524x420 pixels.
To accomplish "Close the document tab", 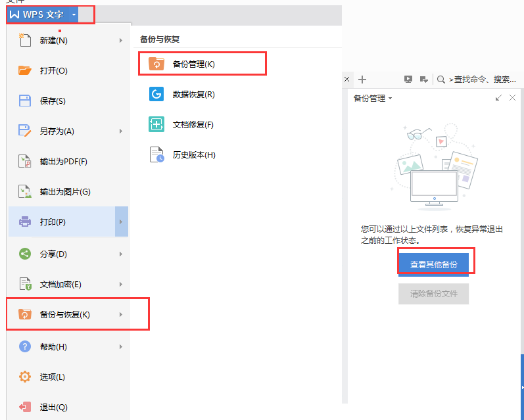I will (x=347, y=79).
